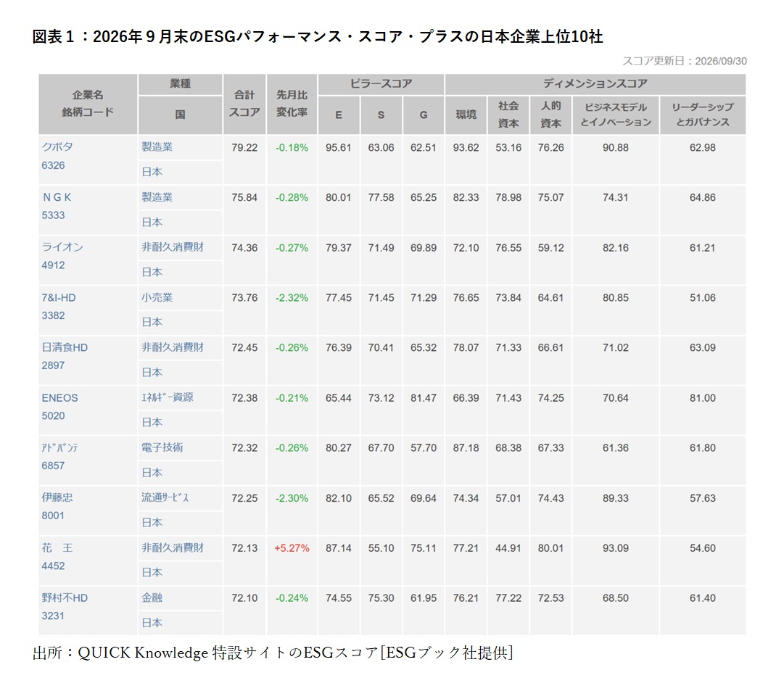Click クボタ environment score 93.62

click(466, 148)
